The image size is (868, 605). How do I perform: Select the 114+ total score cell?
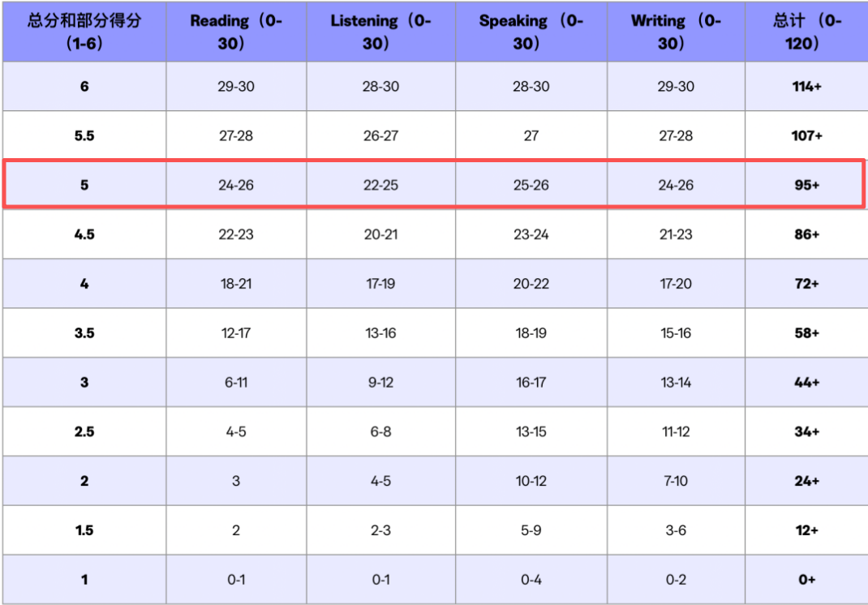[x=806, y=86]
